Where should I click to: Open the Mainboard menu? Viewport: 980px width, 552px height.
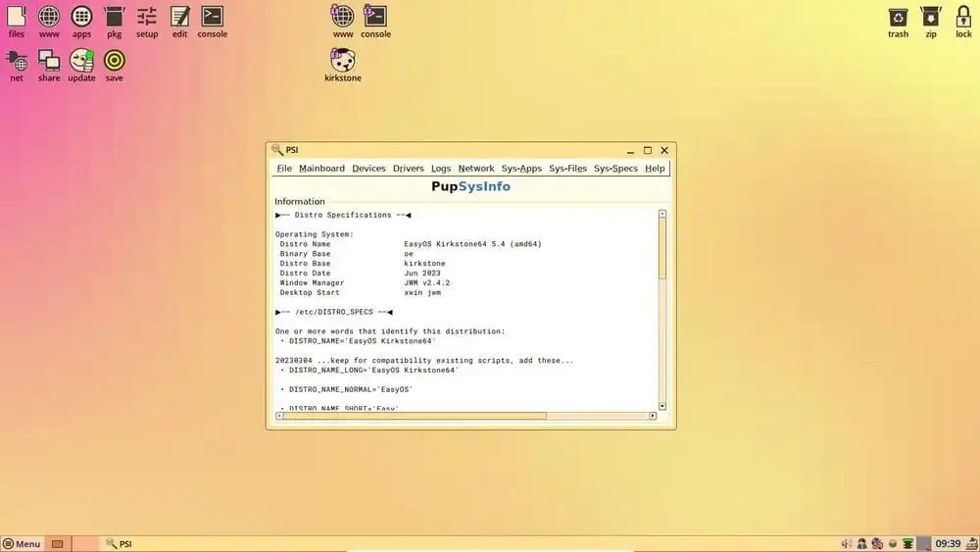[321, 169]
